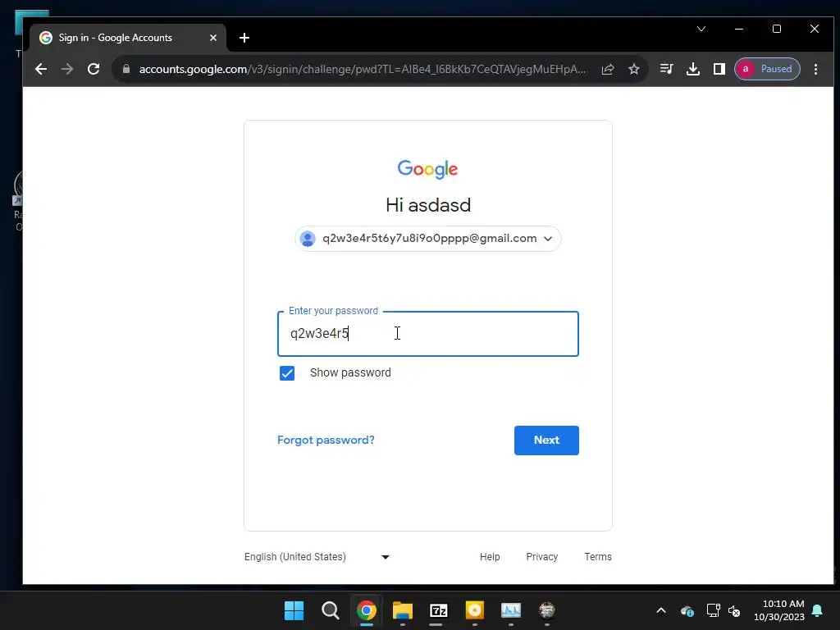This screenshot has width=840, height=630.
Task: Open a new tab
Action: tap(244, 38)
